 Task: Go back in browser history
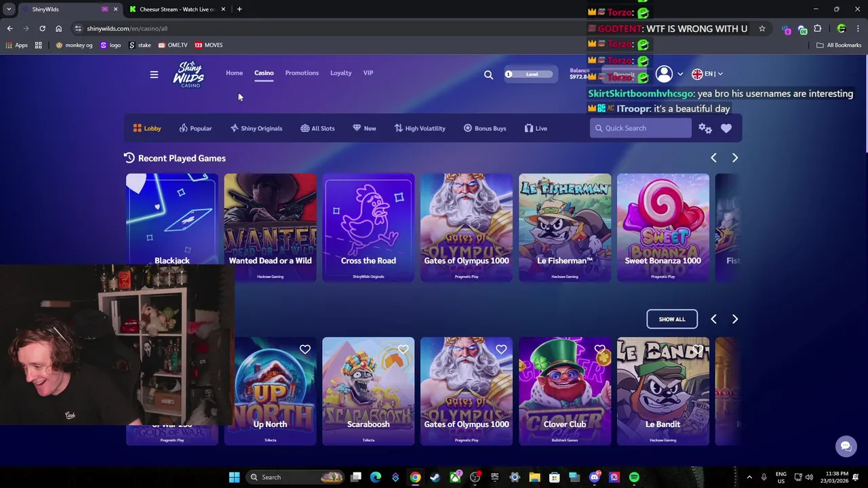coord(9,28)
